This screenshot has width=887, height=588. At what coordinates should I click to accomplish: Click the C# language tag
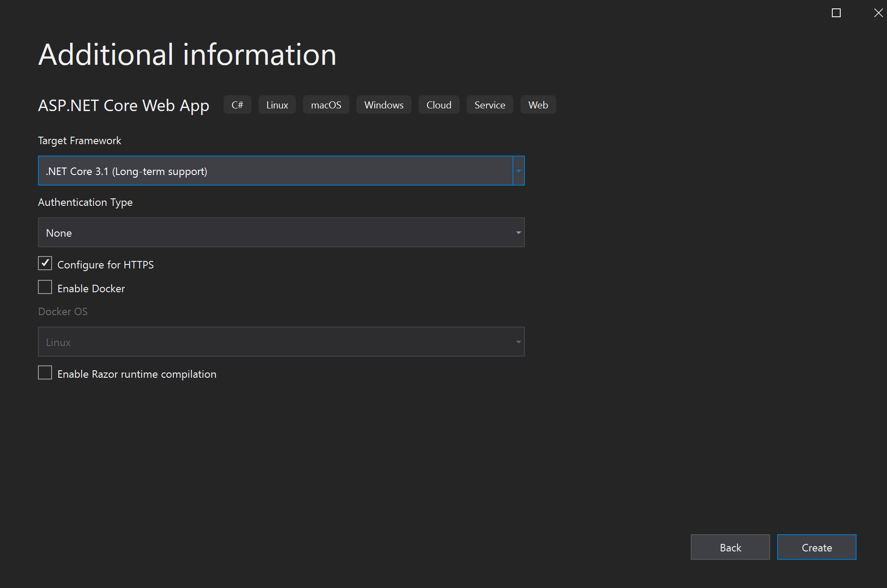(x=237, y=105)
